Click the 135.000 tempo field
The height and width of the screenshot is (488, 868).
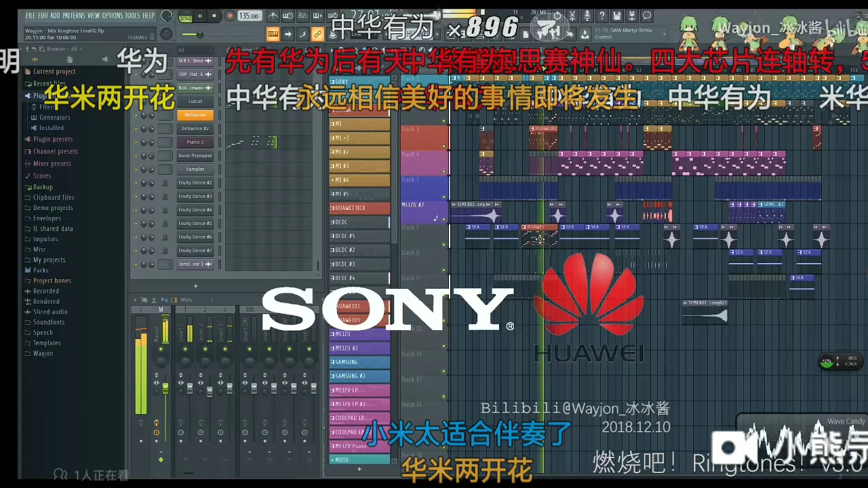click(250, 16)
